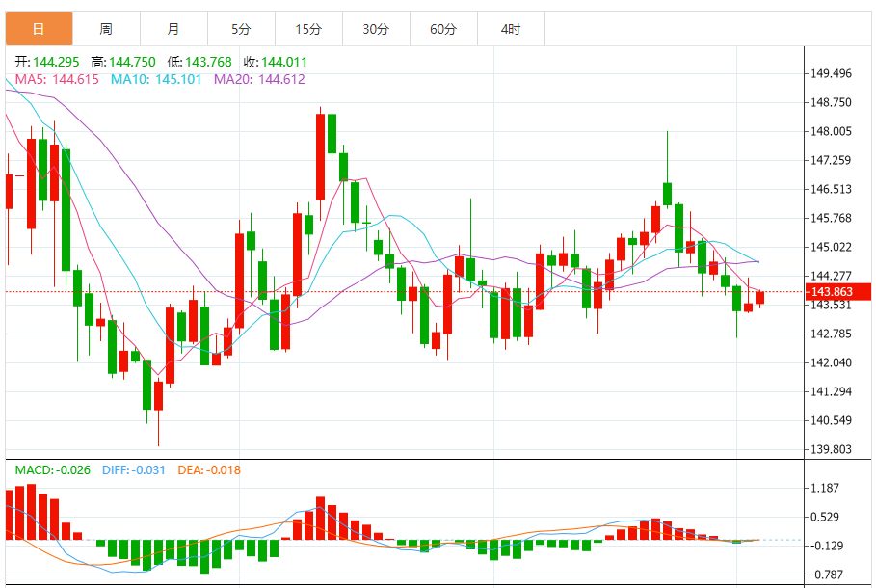Click the MA10: 145.101 indicator label
The width and height of the screenshot is (876, 588).
[156, 79]
